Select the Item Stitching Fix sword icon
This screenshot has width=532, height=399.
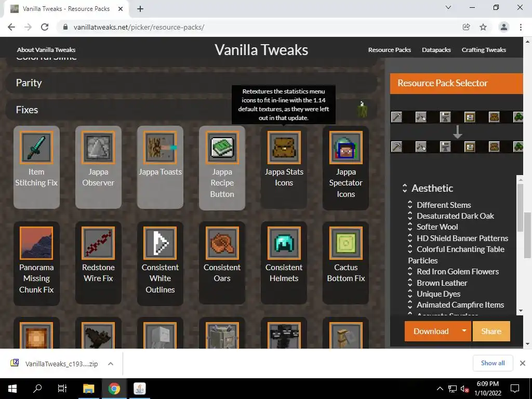pyautogui.click(x=36, y=148)
